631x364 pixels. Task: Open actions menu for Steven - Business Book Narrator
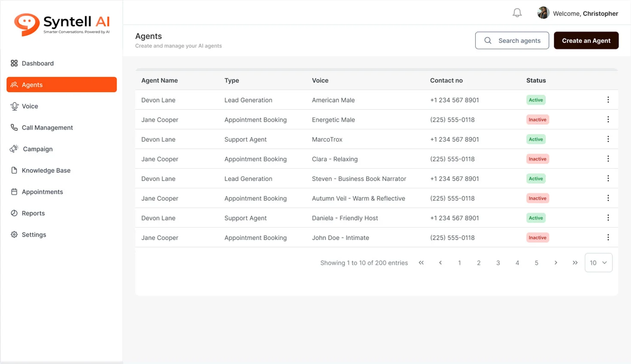[x=608, y=178]
